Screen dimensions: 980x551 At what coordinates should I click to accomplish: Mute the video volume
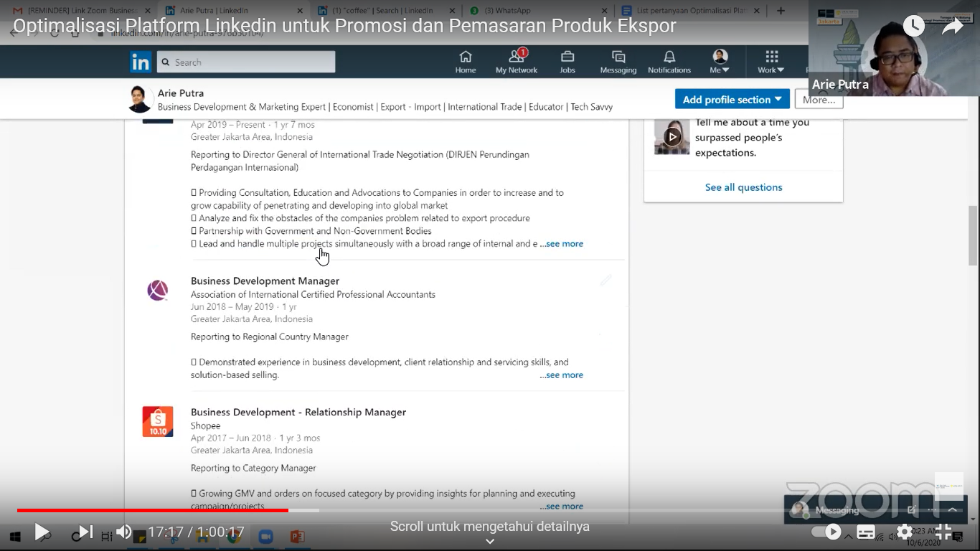click(x=124, y=532)
